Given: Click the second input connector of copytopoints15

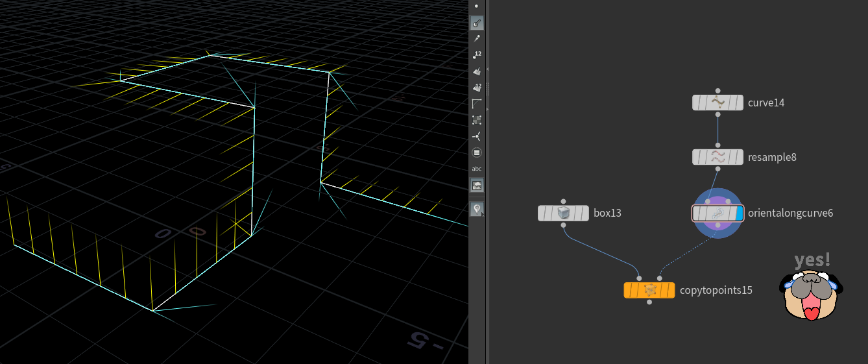Looking at the screenshot, I should coord(659,278).
